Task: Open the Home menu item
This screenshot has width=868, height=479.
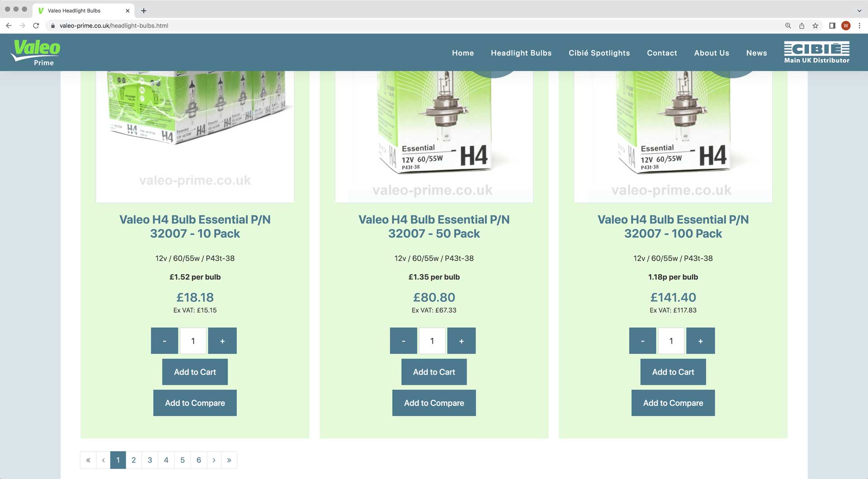Action: [463, 53]
